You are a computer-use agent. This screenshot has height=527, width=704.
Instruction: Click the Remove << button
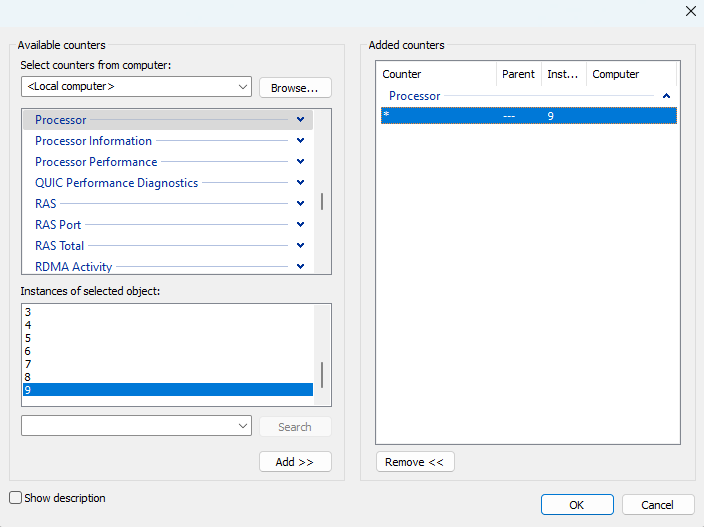[415, 462]
